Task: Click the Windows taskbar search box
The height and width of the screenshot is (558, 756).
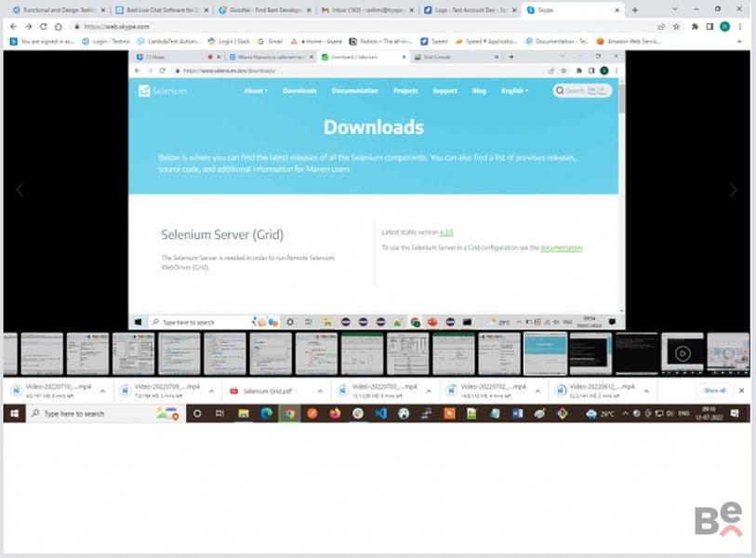Action: click(x=106, y=414)
